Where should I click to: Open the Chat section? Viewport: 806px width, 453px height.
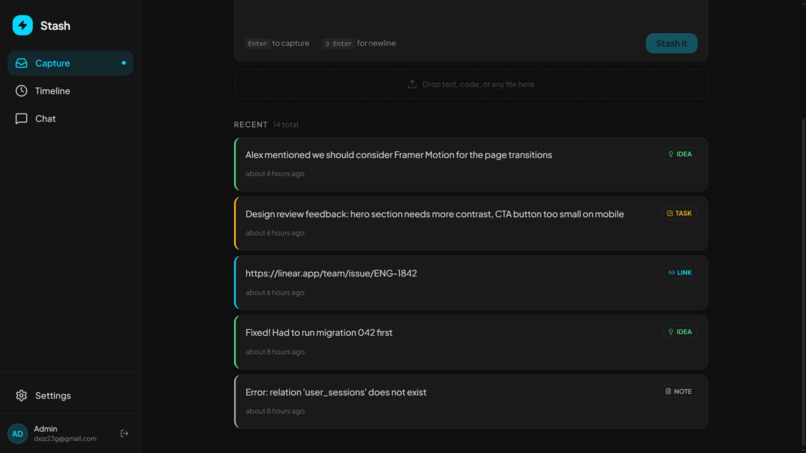coord(70,118)
